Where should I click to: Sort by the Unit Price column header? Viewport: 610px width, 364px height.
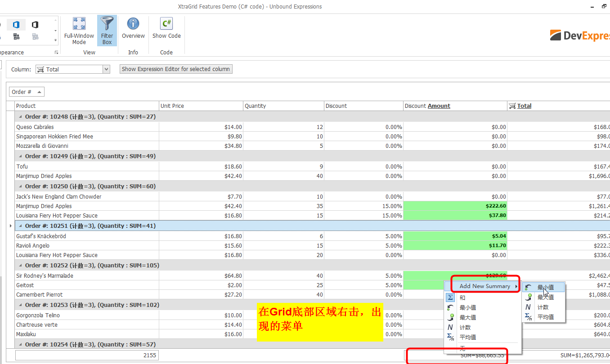point(201,106)
